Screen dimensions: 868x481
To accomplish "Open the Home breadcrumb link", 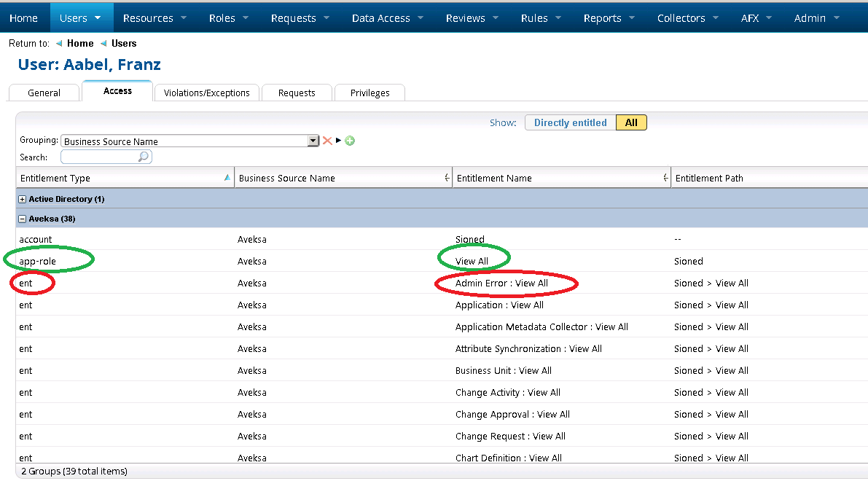I will pos(80,43).
